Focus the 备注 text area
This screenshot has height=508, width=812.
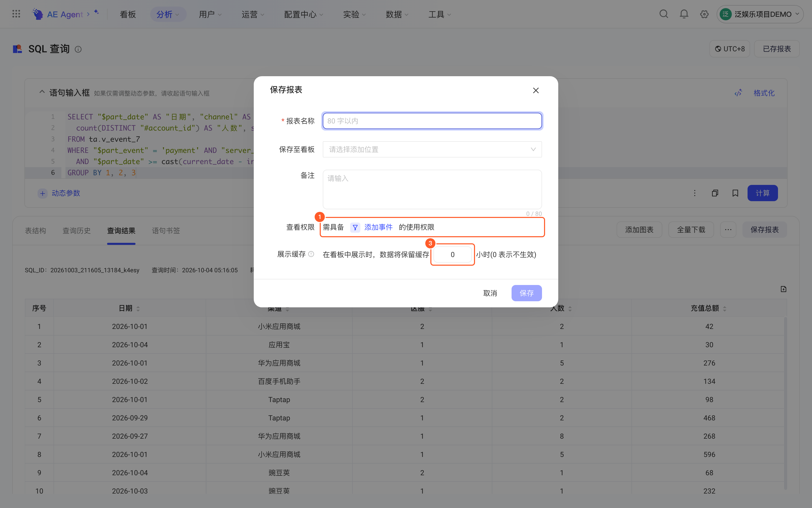(x=432, y=189)
